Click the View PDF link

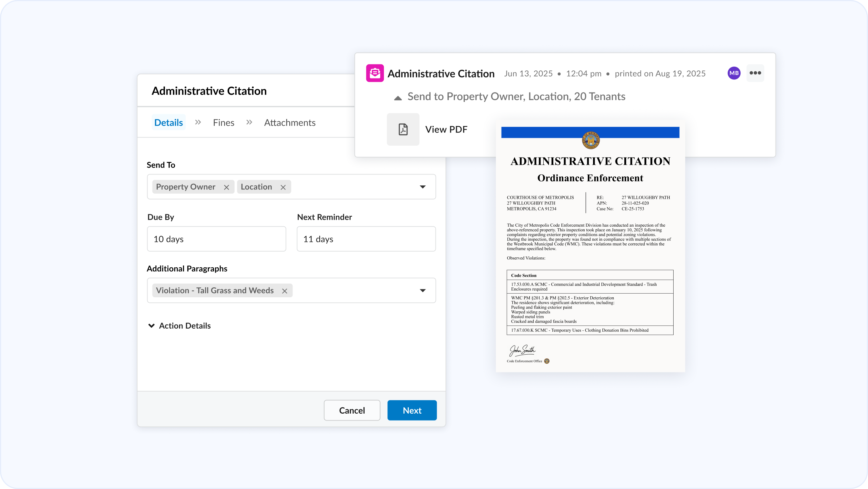pyautogui.click(x=446, y=129)
